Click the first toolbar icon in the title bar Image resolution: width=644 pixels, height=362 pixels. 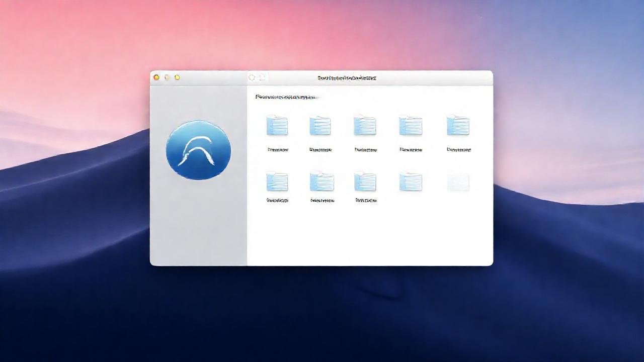pyautogui.click(x=252, y=77)
